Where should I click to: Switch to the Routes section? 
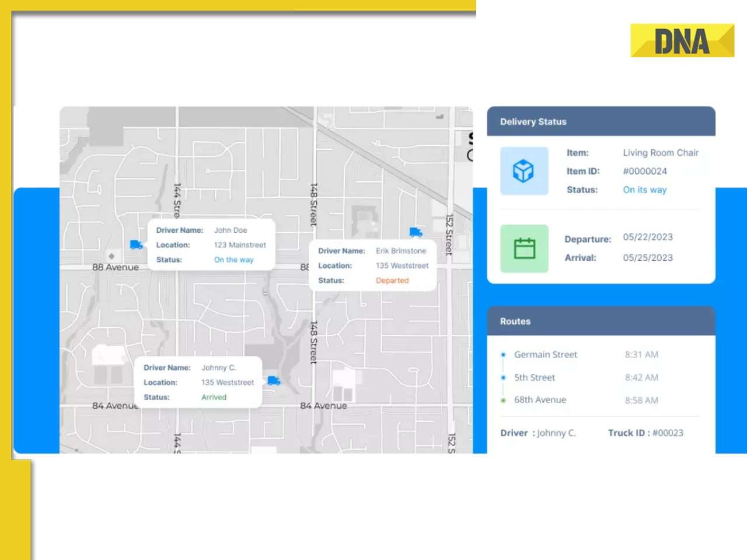point(515,321)
